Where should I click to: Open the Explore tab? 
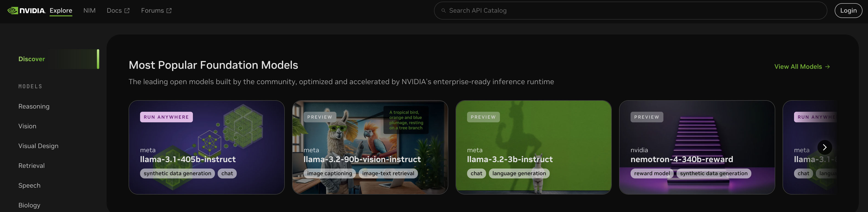(61, 11)
